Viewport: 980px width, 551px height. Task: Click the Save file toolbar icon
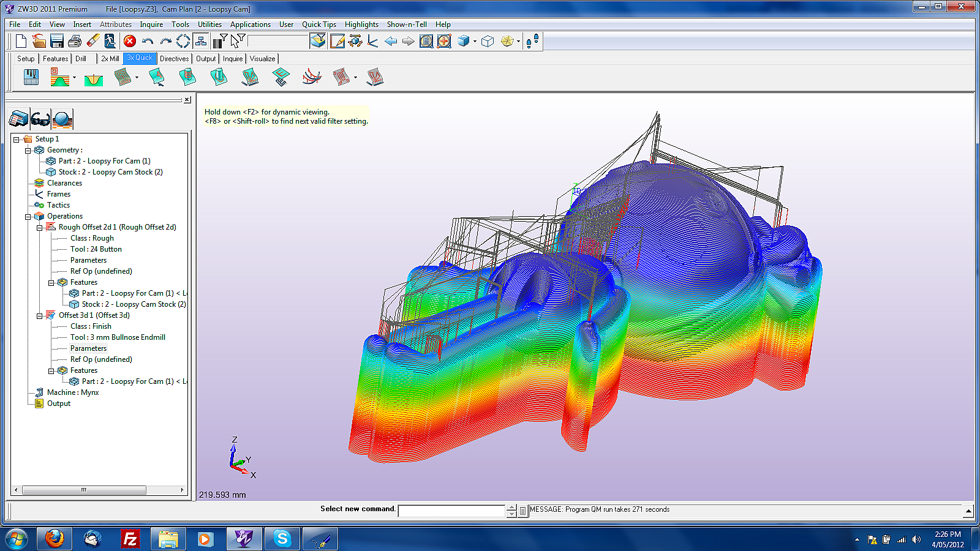(x=56, y=41)
